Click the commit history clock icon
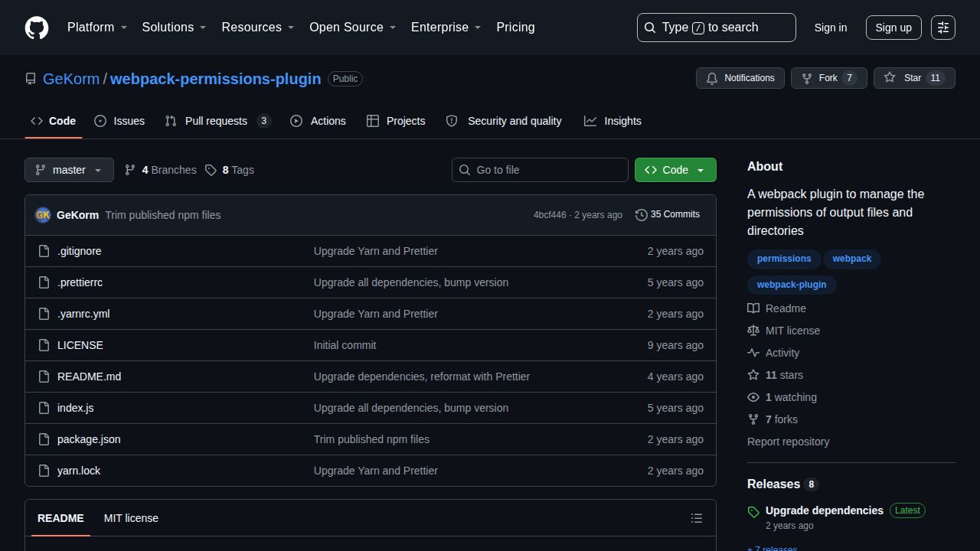 [642, 215]
